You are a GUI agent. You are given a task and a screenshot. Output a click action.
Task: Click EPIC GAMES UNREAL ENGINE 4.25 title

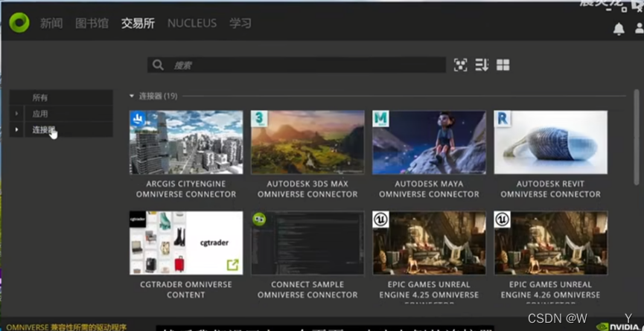(429, 292)
